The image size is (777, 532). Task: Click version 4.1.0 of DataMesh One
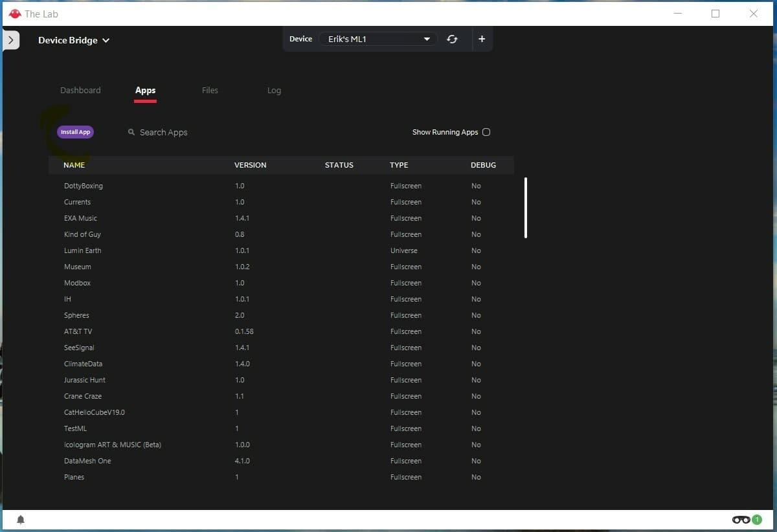tap(242, 461)
